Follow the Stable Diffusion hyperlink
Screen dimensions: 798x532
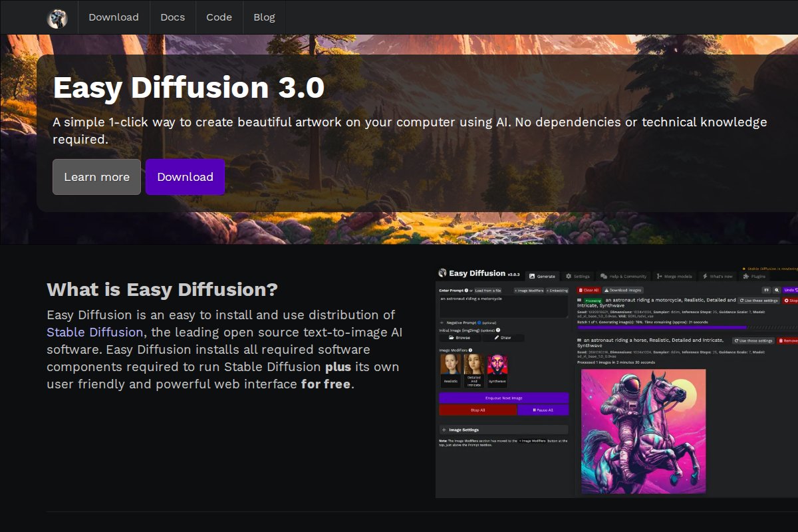click(x=94, y=332)
